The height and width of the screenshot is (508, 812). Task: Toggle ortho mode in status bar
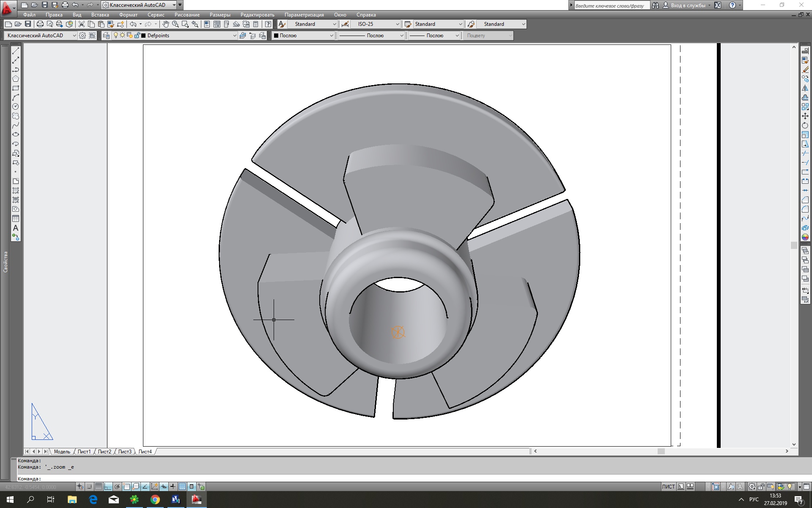[108, 486]
